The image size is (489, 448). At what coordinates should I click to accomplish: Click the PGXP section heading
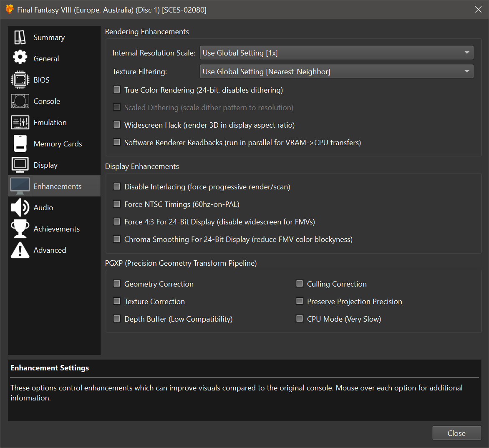(181, 263)
